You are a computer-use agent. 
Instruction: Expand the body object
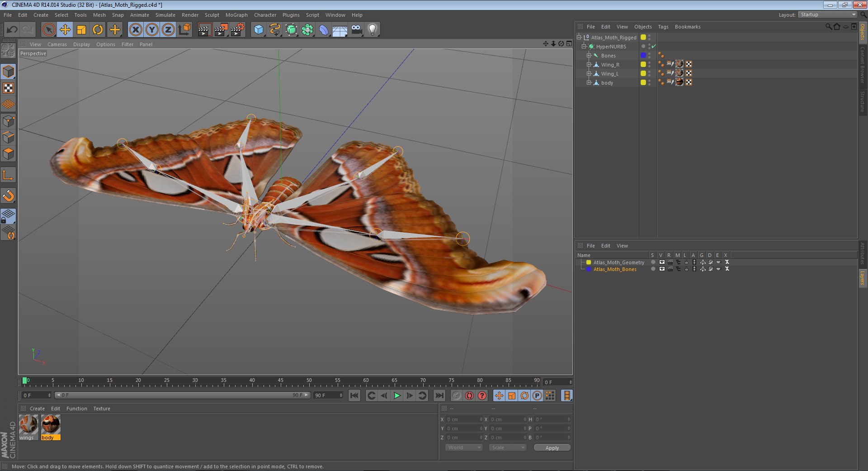coord(589,82)
